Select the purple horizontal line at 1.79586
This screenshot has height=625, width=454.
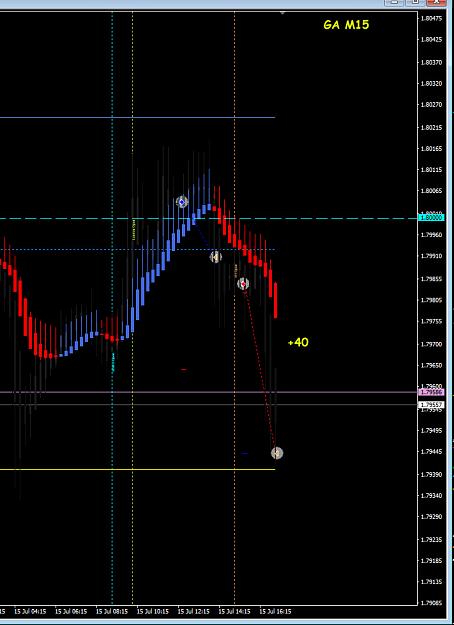pyautogui.click(x=208, y=392)
